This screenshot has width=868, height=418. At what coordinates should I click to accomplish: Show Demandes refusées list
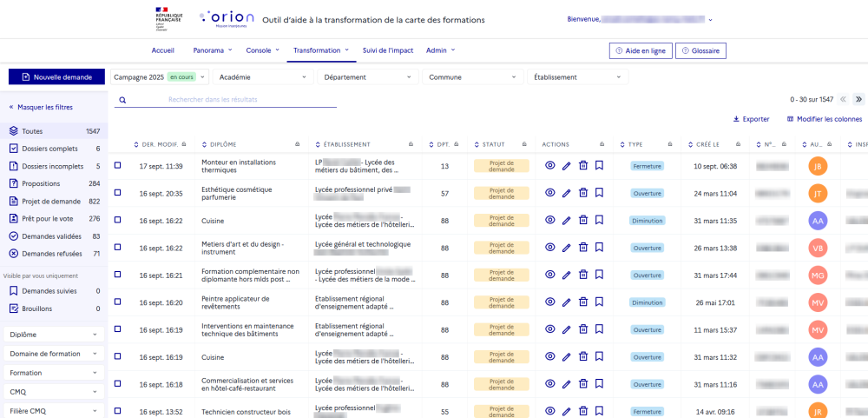tap(54, 254)
